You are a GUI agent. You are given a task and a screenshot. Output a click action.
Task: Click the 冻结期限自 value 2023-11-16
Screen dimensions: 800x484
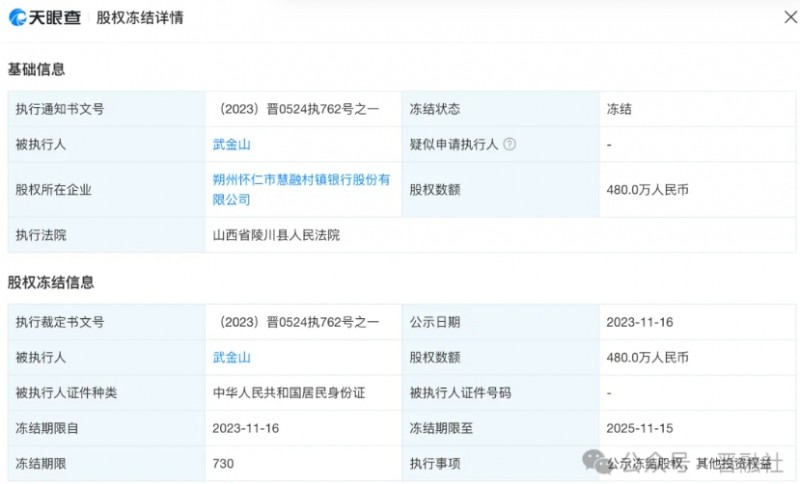(246, 428)
